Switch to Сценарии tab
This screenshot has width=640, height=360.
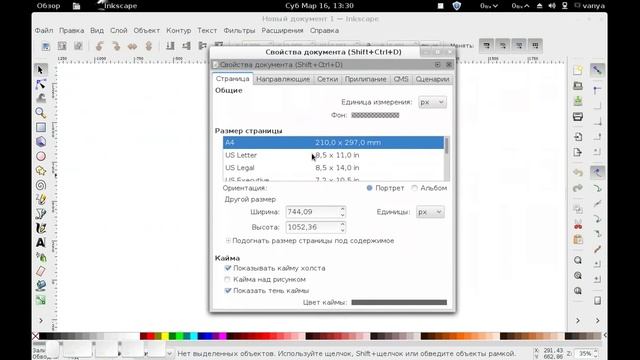(432, 79)
